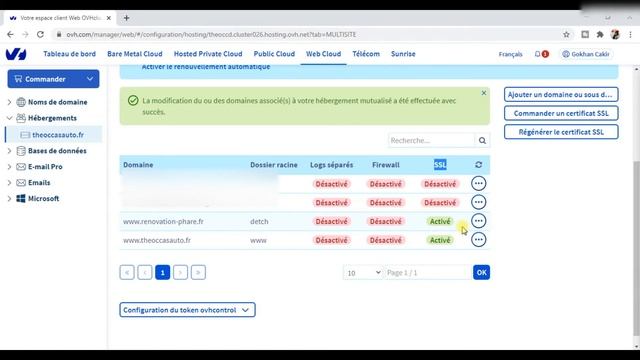
Task: Close the OVH browser tab
Action: pyautogui.click(x=109, y=18)
